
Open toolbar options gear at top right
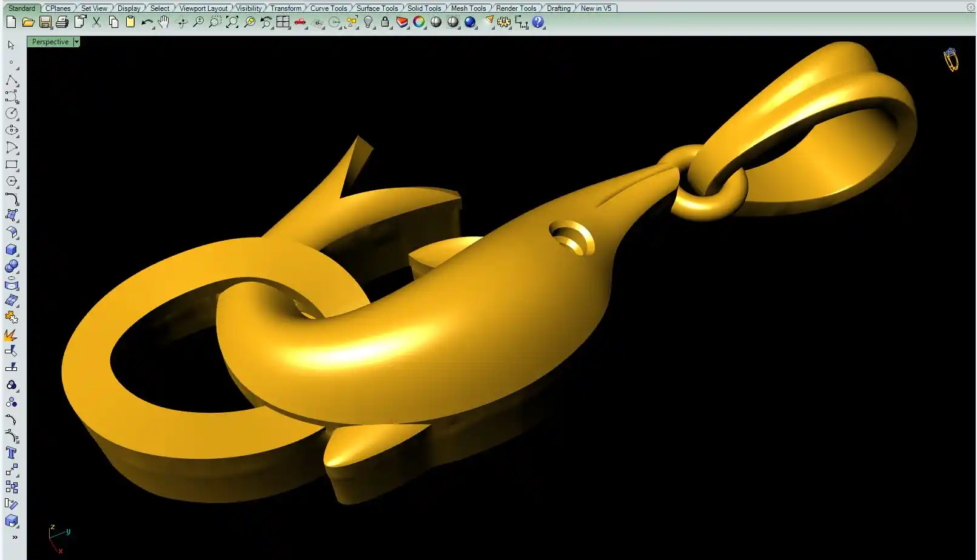coord(970,7)
